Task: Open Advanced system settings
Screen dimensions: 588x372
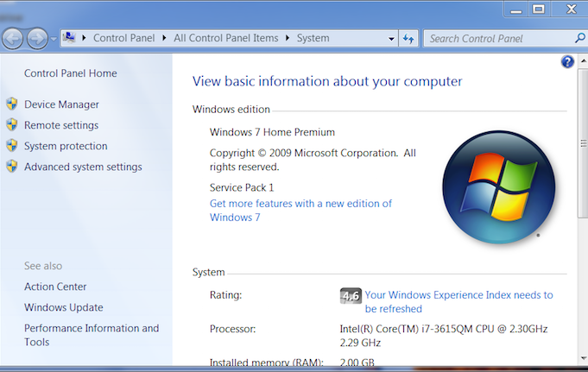Action: coord(83,167)
